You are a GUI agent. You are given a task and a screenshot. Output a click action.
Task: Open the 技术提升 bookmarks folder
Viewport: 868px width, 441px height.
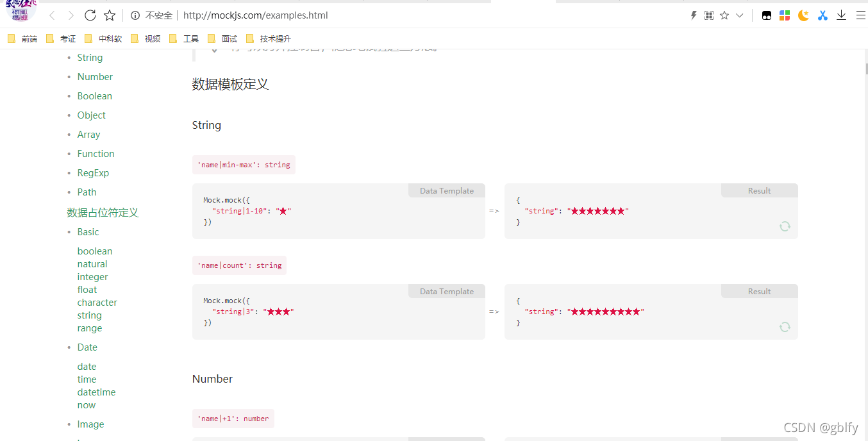pyautogui.click(x=269, y=38)
